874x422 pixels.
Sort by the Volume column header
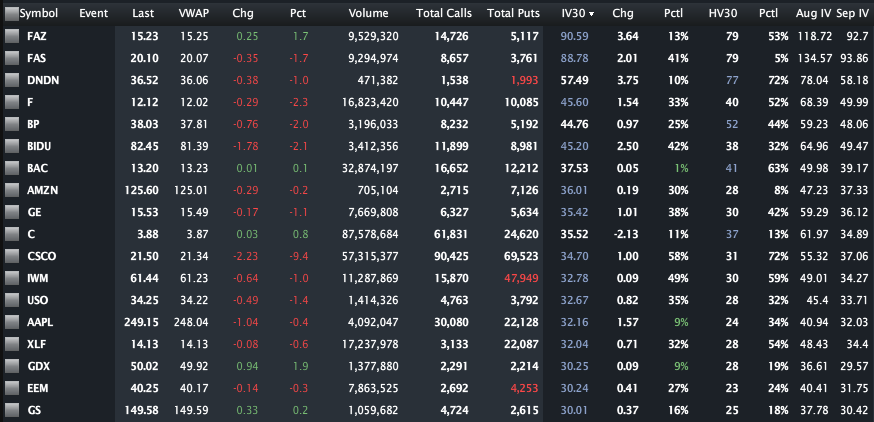[368, 14]
